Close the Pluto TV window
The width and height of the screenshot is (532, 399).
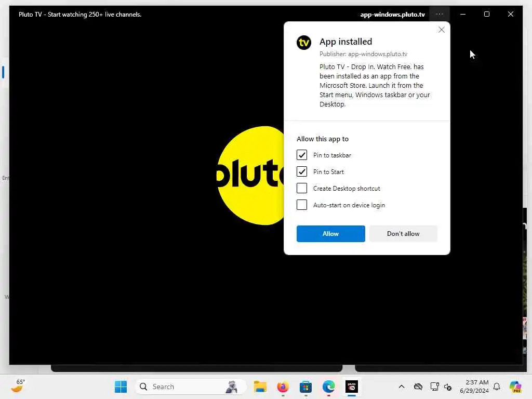510,14
